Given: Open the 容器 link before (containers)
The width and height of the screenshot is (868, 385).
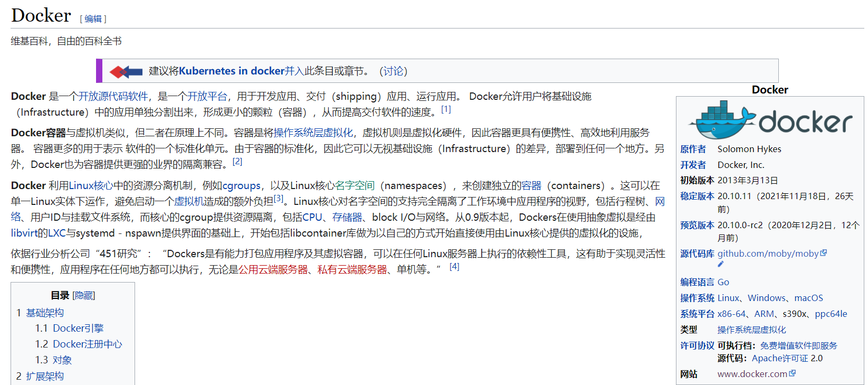Looking at the screenshot, I should click(x=531, y=186).
